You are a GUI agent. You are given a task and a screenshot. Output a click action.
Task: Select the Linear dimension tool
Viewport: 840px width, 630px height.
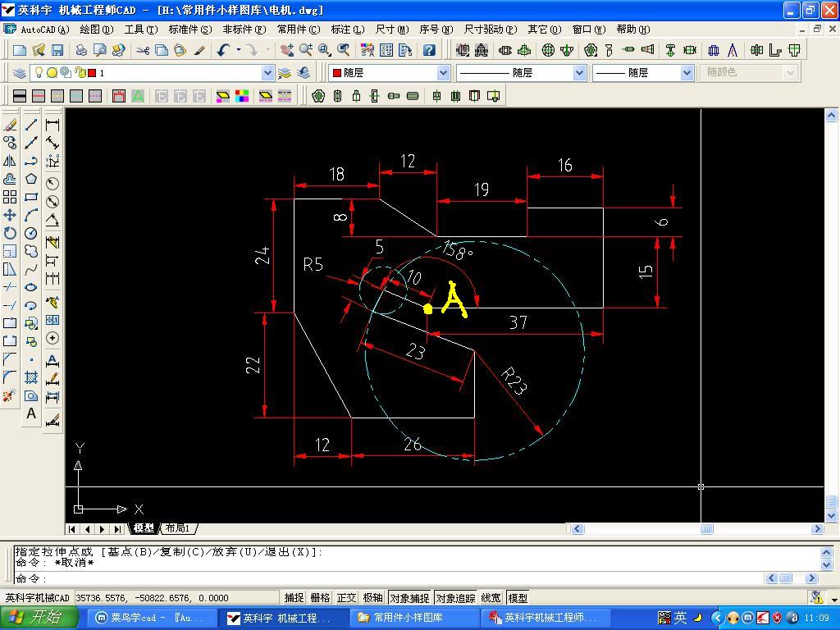[52, 125]
